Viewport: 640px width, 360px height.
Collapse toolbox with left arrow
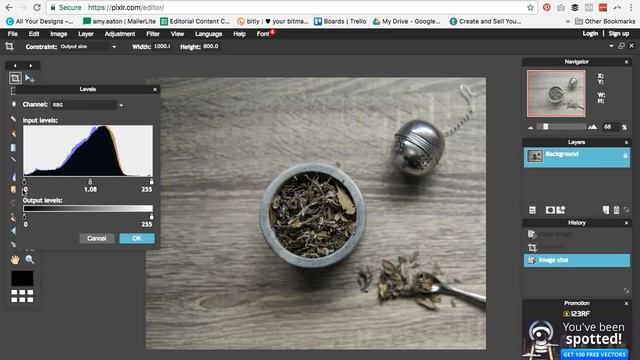coord(15,65)
